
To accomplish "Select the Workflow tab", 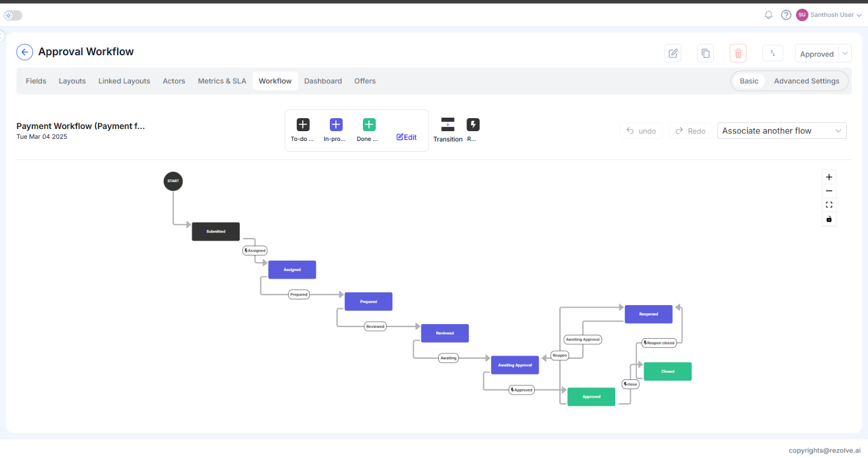I will (275, 81).
